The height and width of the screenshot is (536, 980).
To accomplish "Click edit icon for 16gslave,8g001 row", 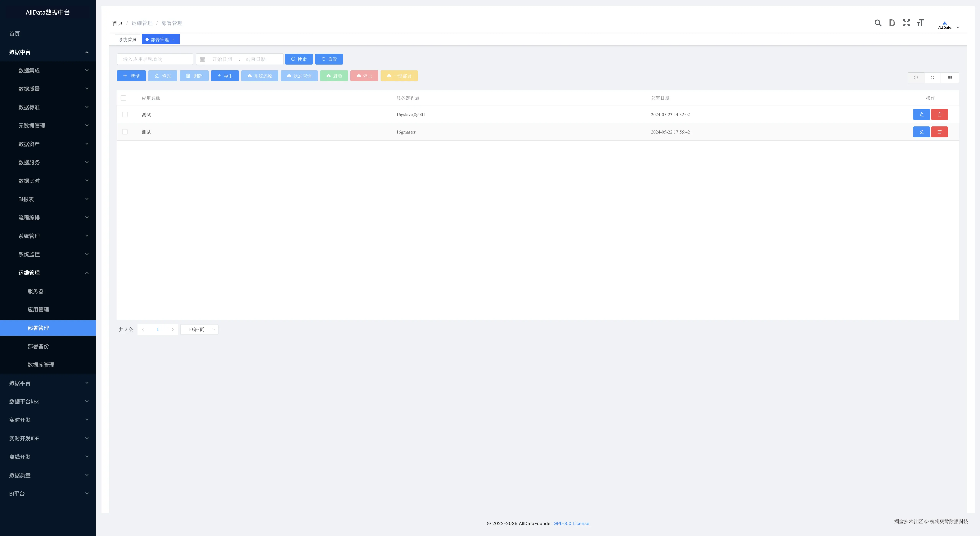I will (x=921, y=115).
